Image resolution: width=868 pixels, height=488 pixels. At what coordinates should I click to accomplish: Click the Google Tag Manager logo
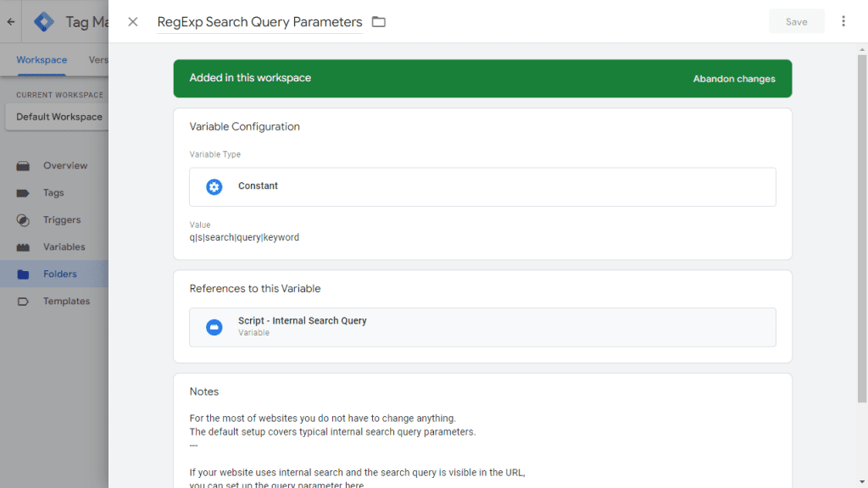point(44,21)
